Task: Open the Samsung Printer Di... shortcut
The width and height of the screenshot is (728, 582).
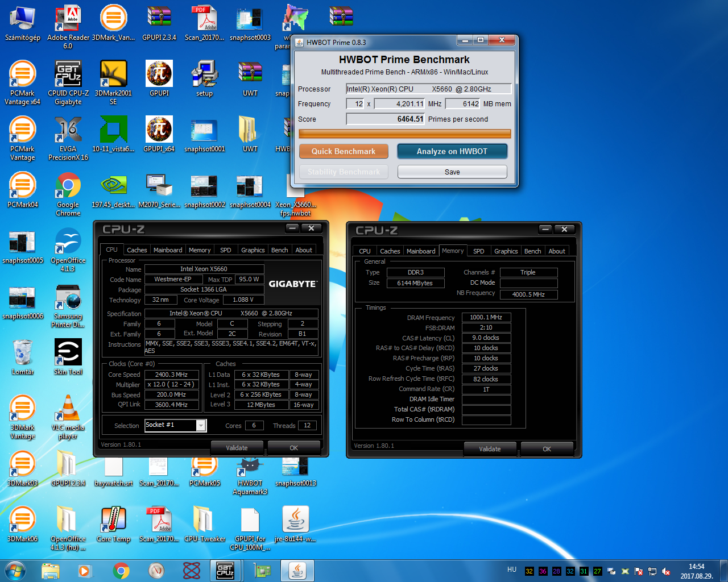Action: pyautogui.click(x=68, y=305)
